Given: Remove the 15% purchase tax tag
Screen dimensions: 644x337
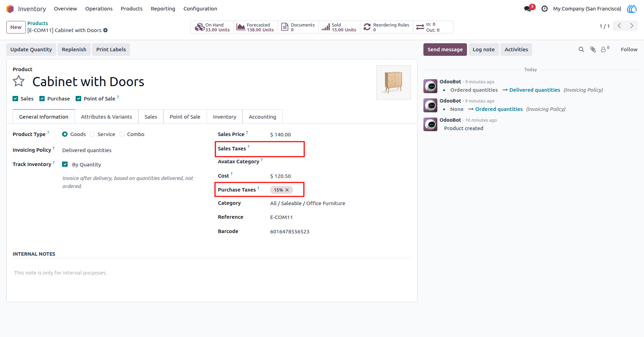Looking at the screenshot, I should (287, 190).
